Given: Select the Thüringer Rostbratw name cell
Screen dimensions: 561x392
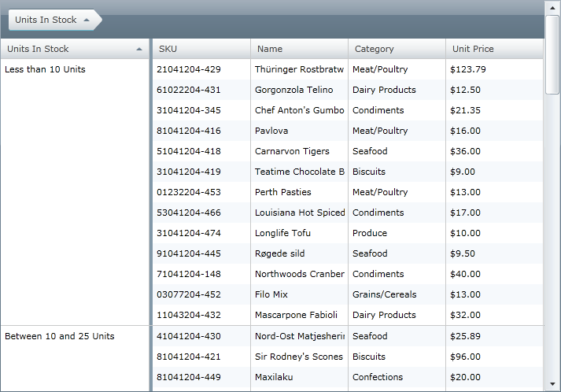Looking at the screenshot, I should [299, 69].
